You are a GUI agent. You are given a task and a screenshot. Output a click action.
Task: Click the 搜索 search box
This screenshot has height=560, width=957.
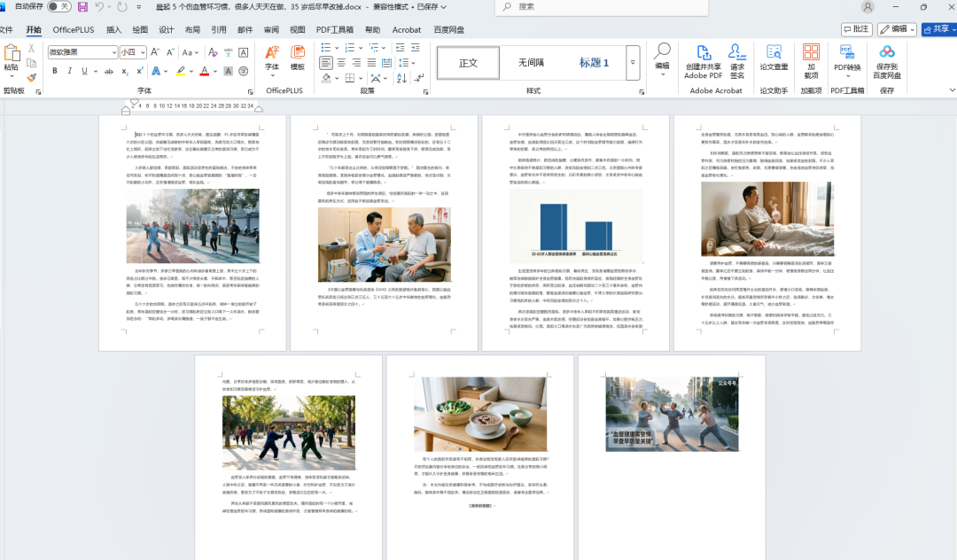602,7
